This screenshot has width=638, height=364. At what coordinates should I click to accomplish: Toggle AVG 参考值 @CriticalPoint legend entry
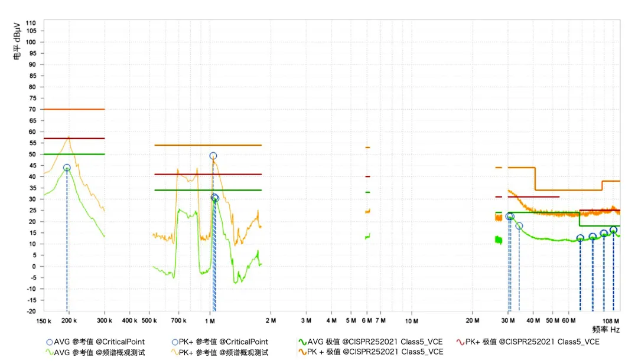coord(96,342)
